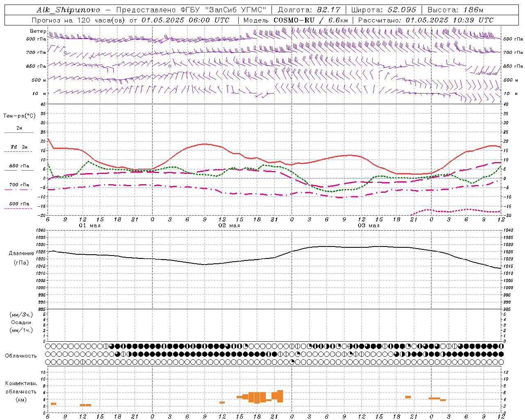Image resolution: width=525 pixels, height=420 pixels.
Task: Click the dashed line sample under 'Td 2м'
Action: (18, 152)
